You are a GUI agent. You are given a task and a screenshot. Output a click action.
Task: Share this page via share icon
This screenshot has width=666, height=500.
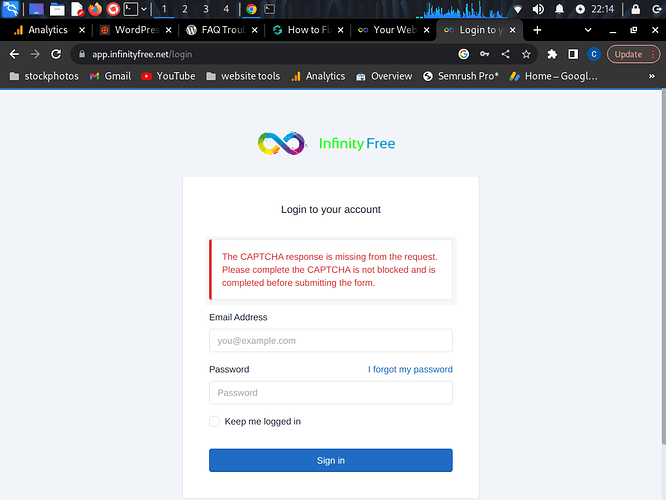click(x=505, y=54)
